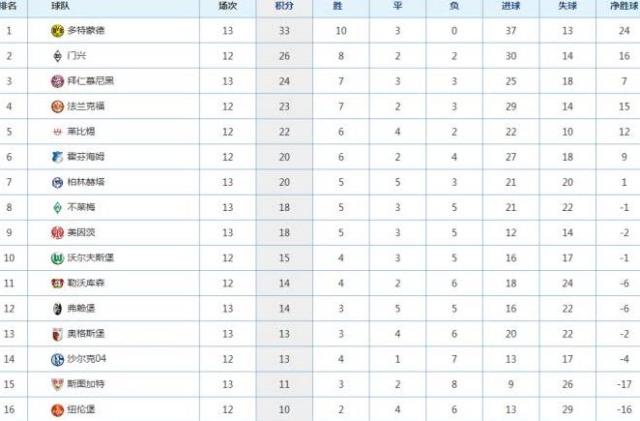Open the 沙尔克04 team name link
The width and height of the screenshot is (640, 421).
pos(87,359)
